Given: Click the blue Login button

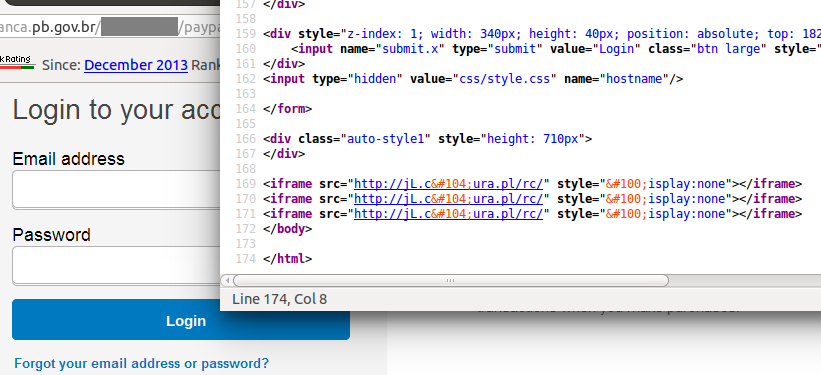Looking at the screenshot, I should pos(181,320).
